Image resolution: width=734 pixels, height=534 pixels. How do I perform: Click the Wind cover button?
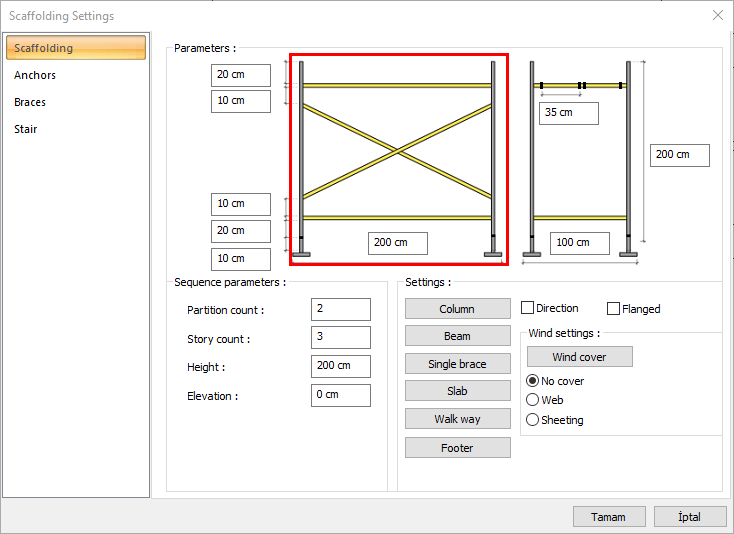(x=579, y=357)
